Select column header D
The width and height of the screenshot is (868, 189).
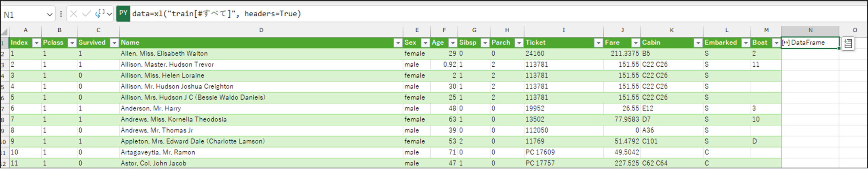pos(261,30)
